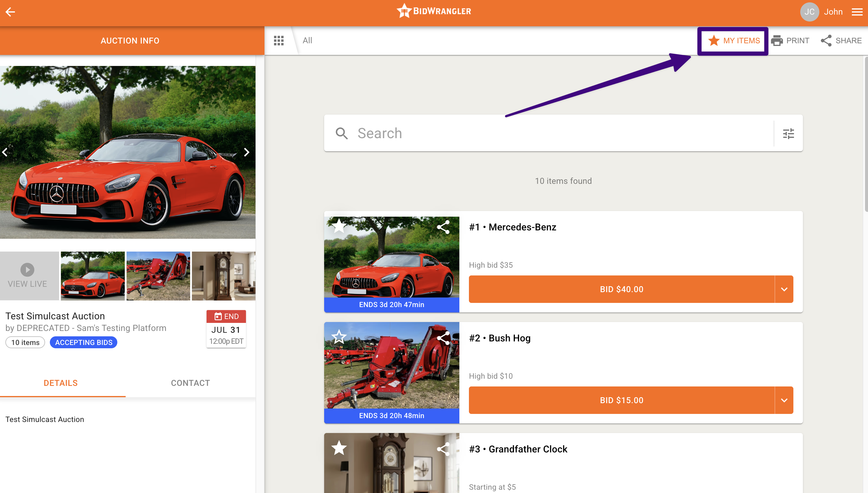Select the All category breadcrumb
The height and width of the screenshot is (493, 868).
(307, 41)
